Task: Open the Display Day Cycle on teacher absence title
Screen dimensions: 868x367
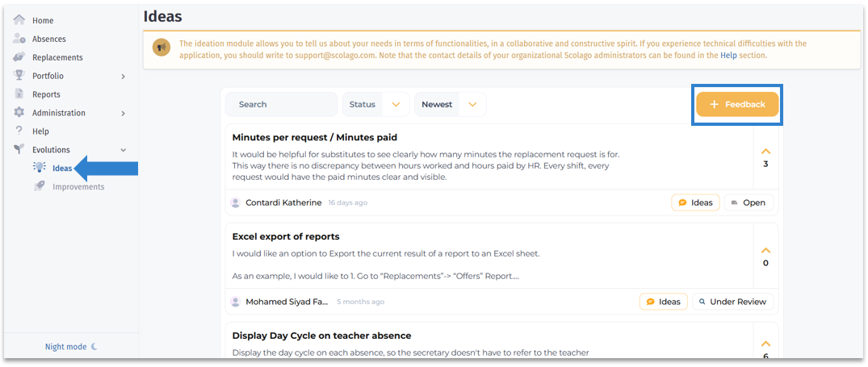Action: pos(321,336)
